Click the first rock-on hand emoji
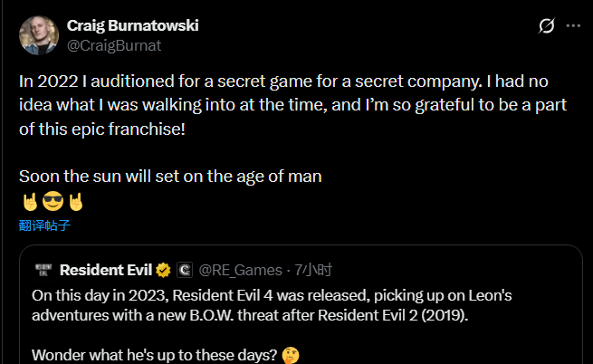Viewport: 593px width, 364px height. click(29, 199)
